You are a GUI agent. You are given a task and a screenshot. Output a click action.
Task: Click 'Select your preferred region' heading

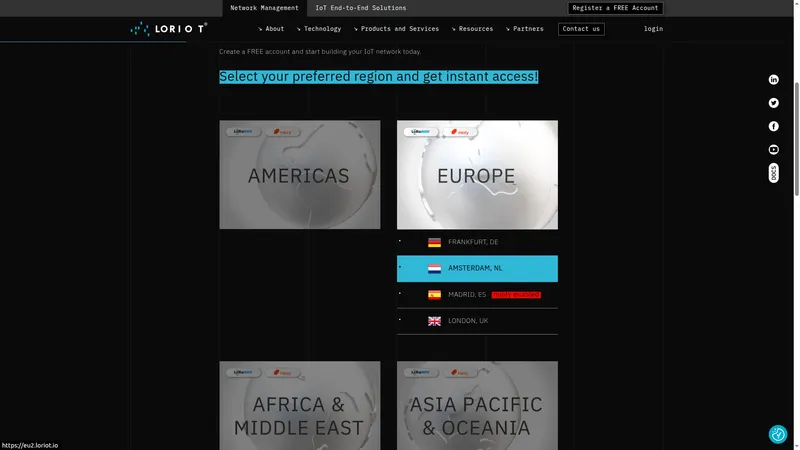coord(378,77)
